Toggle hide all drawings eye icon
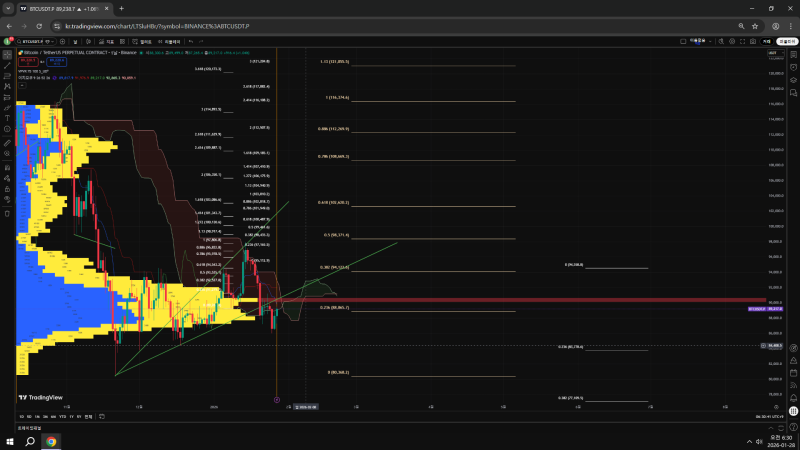The image size is (800, 450). click(x=7, y=199)
